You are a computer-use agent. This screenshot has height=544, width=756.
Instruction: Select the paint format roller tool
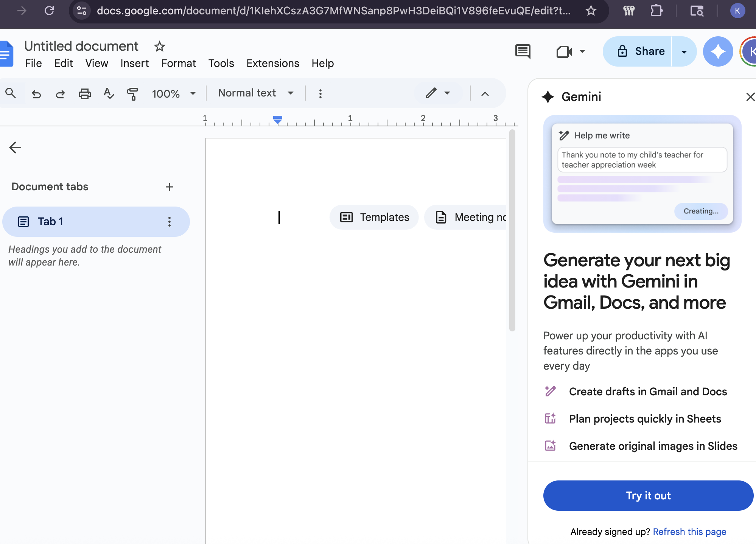coord(132,94)
